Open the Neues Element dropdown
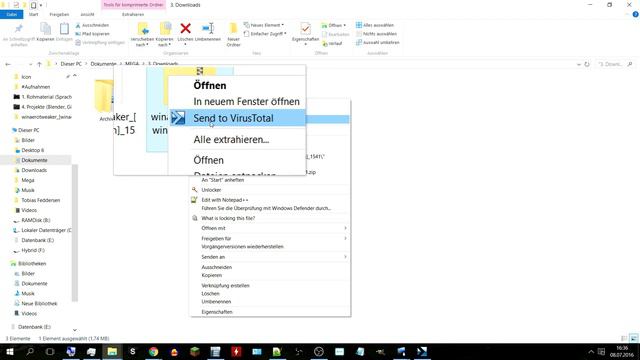 (x=264, y=25)
